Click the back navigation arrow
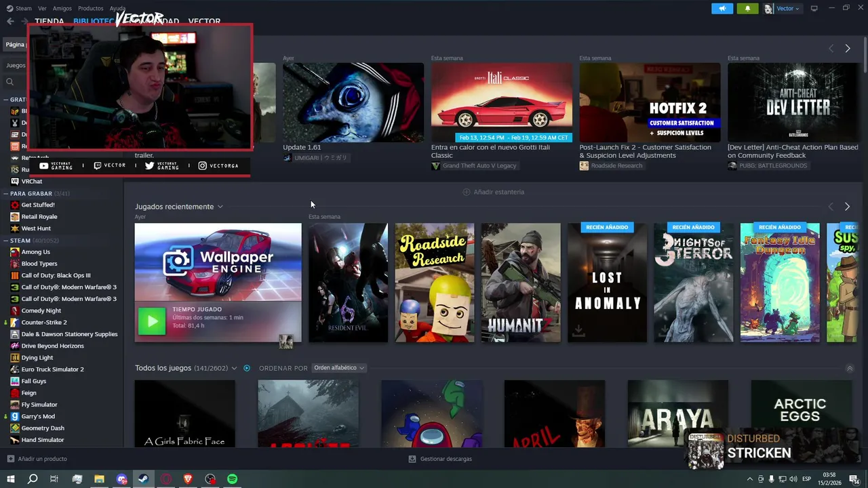This screenshot has width=868, height=488. tap(10, 21)
